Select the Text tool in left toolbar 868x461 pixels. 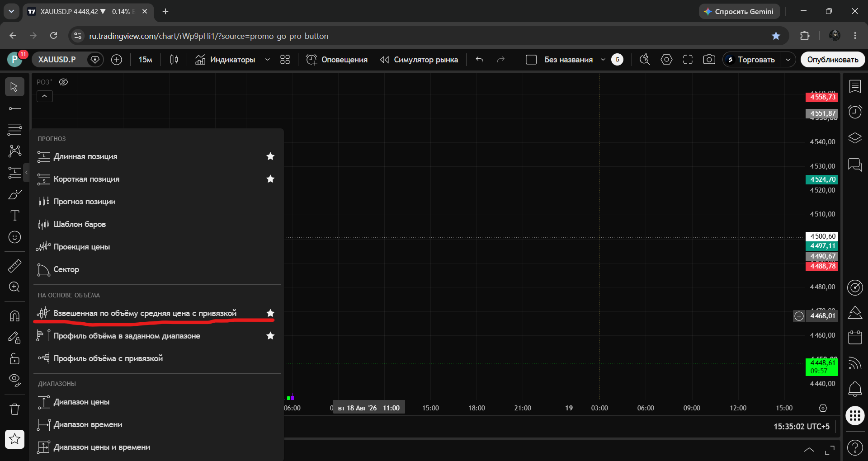[14, 216]
